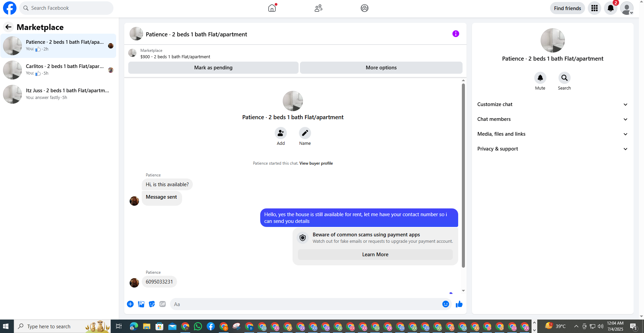Open the $900 - 2 beds listing link
This screenshot has height=333, width=644.
tap(175, 57)
